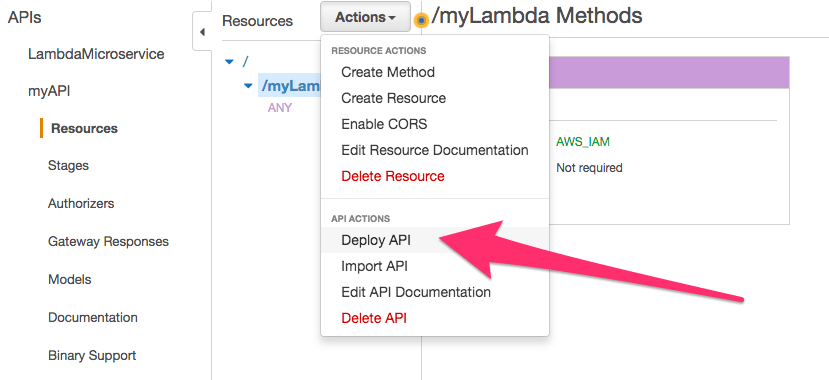The width and height of the screenshot is (829, 380).
Task: Select myAPI in the sidebar
Action: [x=49, y=91]
